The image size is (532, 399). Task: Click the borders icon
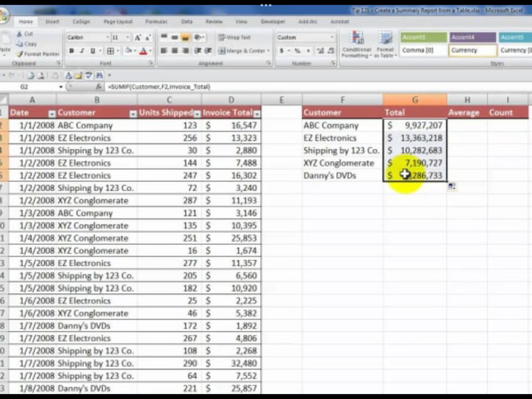click(x=111, y=51)
